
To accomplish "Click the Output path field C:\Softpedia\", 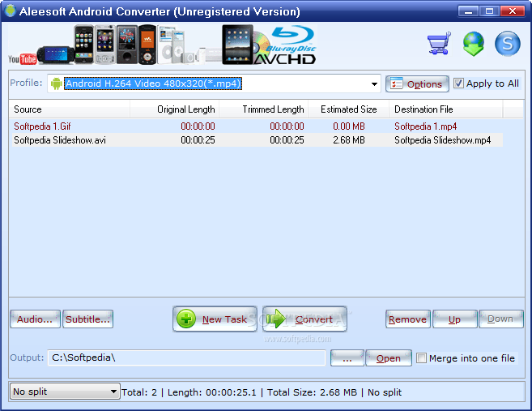I will tap(186, 357).
